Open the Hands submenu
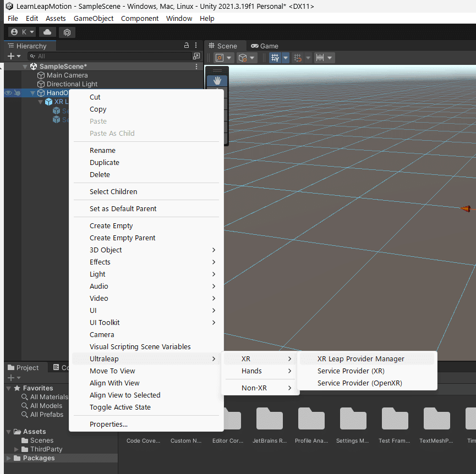The height and width of the screenshot is (474, 476). click(251, 371)
